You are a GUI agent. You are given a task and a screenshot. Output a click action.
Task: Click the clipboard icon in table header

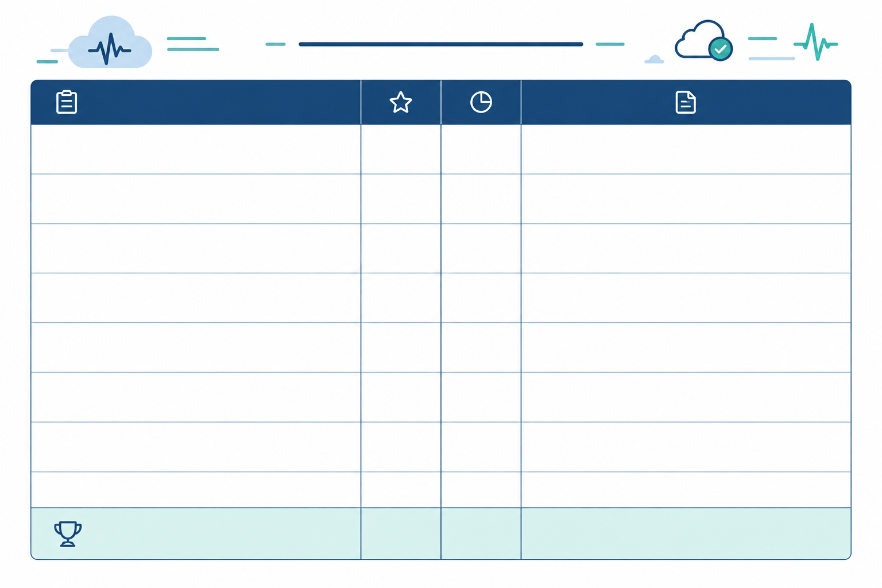coord(67,102)
